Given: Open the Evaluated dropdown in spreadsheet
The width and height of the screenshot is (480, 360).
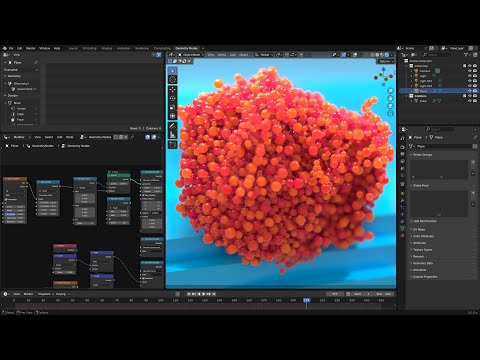Looking at the screenshot, I should (x=21, y=70).
